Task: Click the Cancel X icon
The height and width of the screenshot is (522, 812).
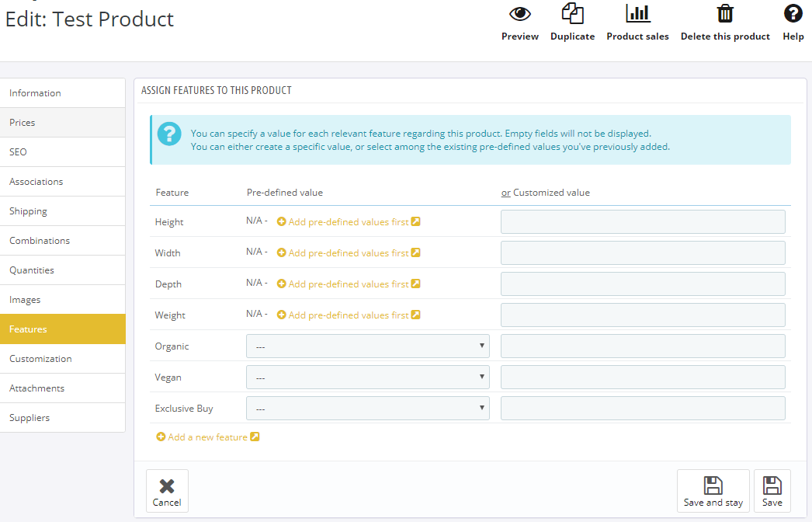Action: coord(167,485)
